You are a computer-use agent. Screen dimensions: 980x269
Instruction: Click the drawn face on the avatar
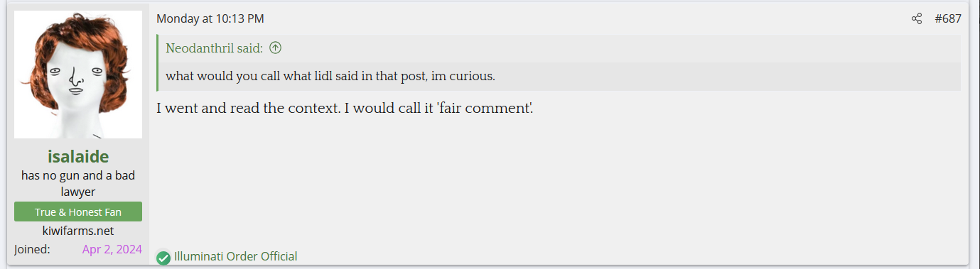[75, 78]
